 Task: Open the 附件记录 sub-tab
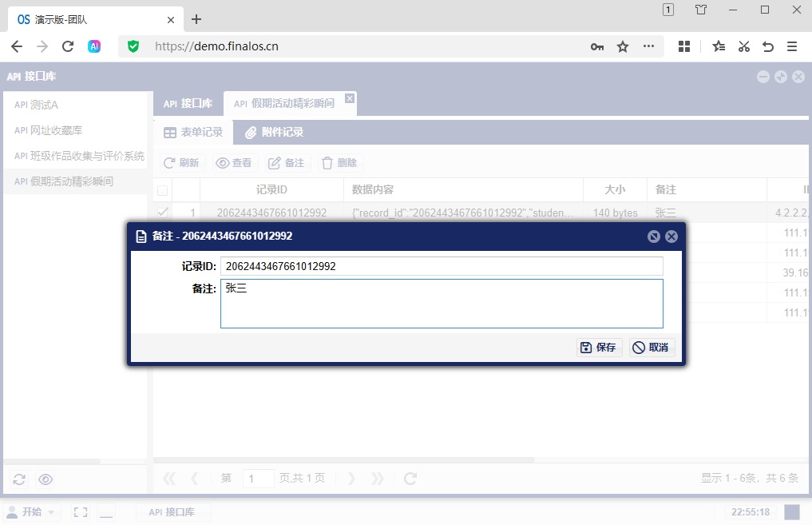tap(275, 132)
